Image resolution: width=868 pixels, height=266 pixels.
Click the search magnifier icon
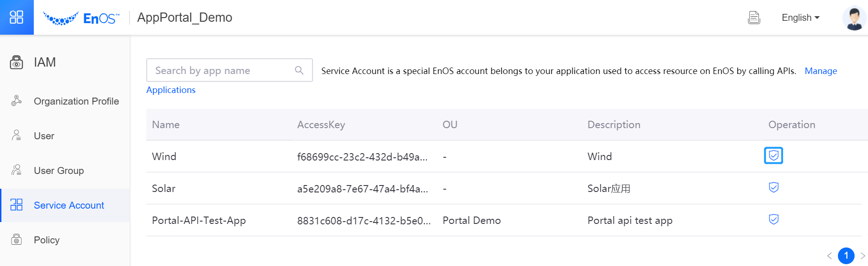300,70
